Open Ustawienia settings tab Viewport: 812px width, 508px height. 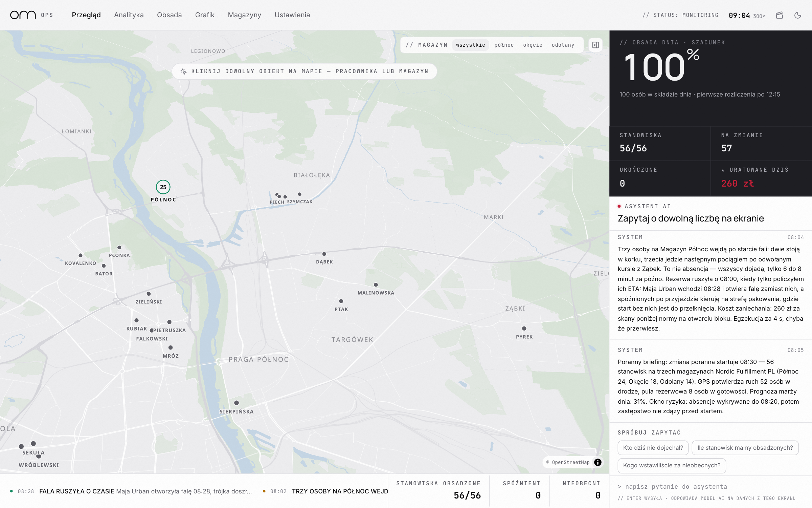click(292, 15)
